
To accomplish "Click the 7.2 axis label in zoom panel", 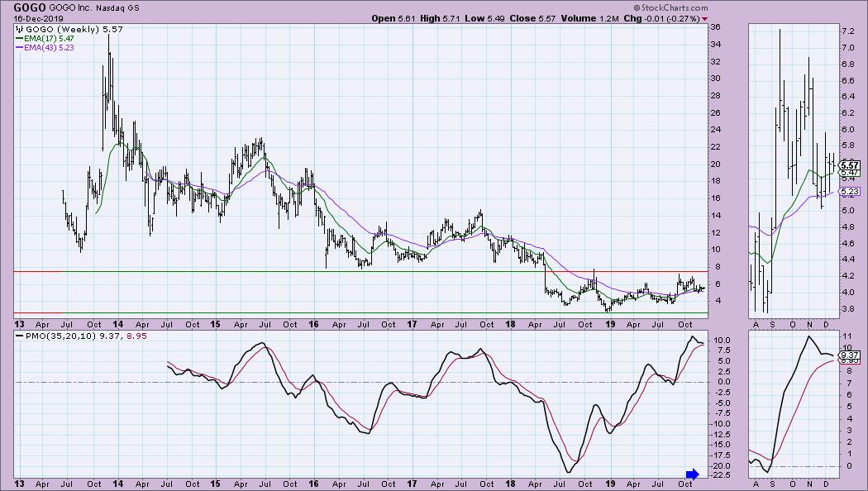I will pos(847,31).
